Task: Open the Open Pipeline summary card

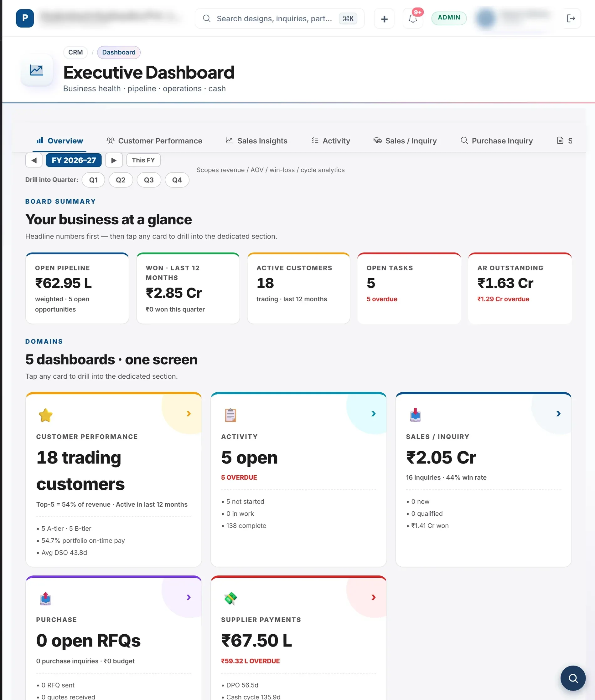Action: 77,288
